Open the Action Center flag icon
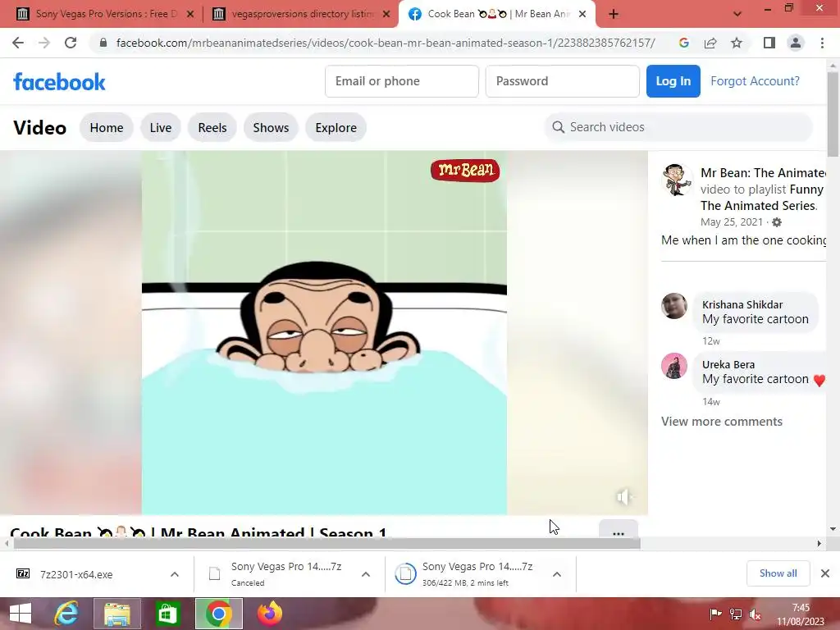Screen dimensions: 840x630 [715, 614]
